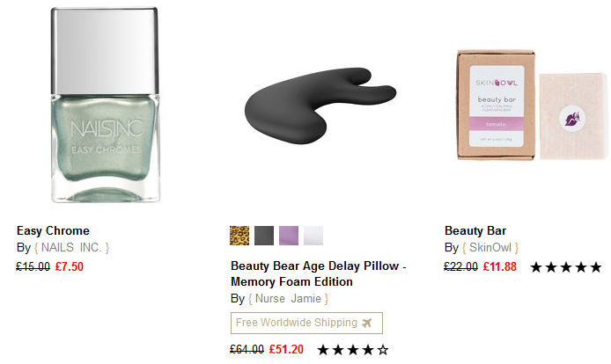View the SkinOwl Beauty Bar product image
The width and height of the screenshot is (611, 364).
[x=526, y=105]
